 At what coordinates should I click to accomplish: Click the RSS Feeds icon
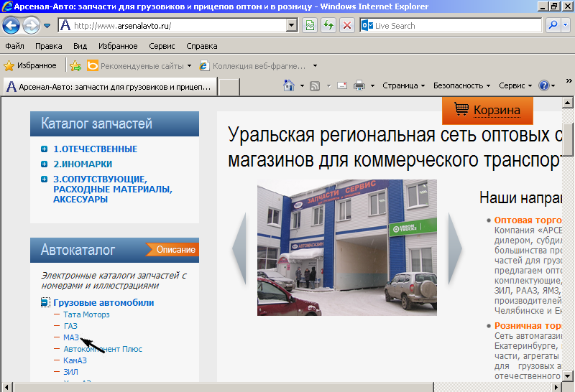(315, 85)
